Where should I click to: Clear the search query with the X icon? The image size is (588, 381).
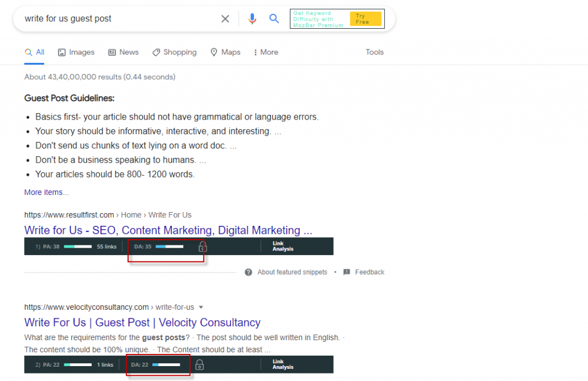(x=225, y=19)
